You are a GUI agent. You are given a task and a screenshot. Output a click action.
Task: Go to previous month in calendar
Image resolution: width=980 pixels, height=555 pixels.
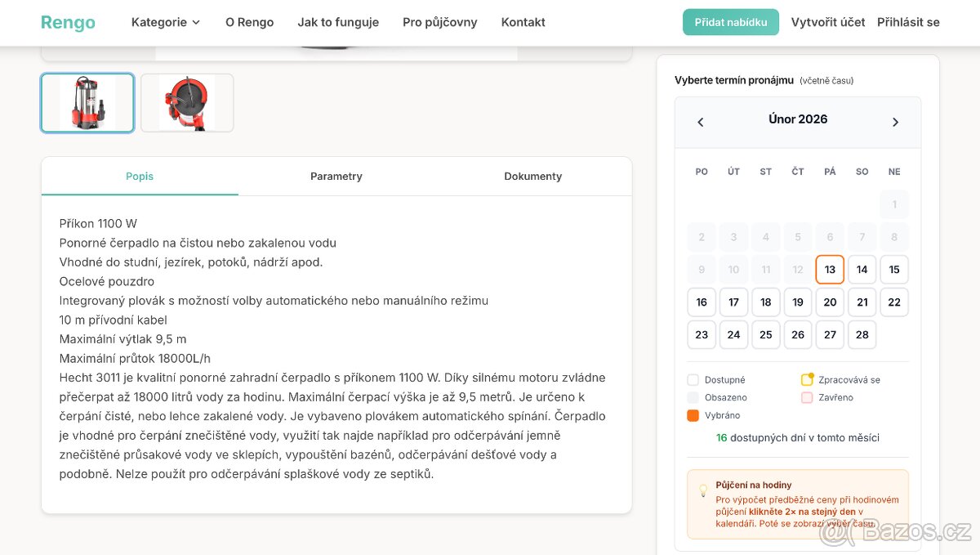pos(700,122)
